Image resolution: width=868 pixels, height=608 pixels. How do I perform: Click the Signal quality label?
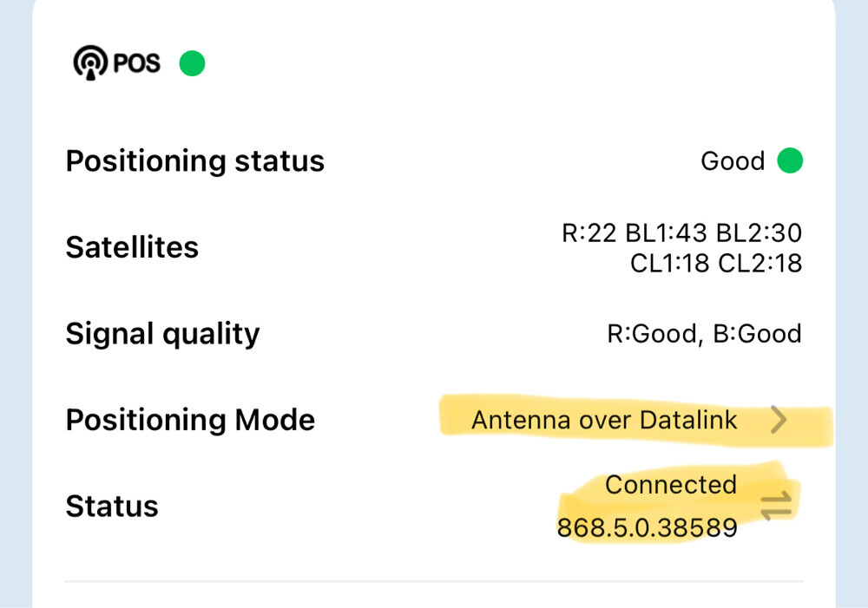tap(162, 334)
